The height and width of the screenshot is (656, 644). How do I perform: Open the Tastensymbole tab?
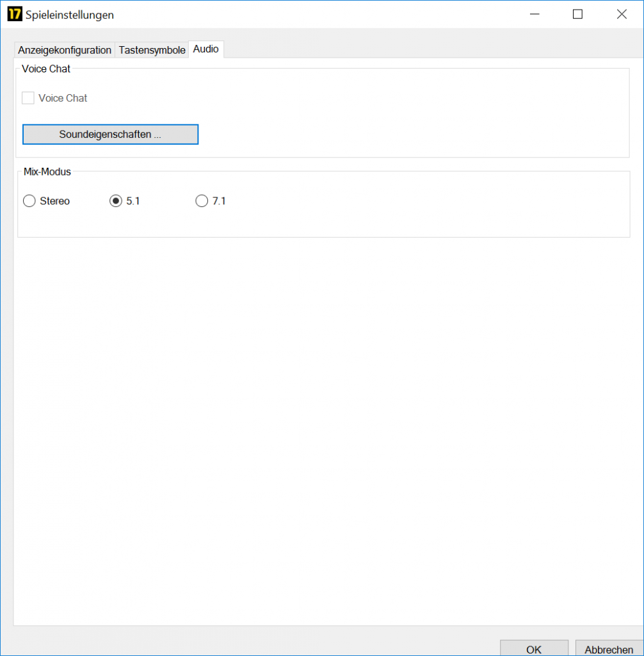152,50
